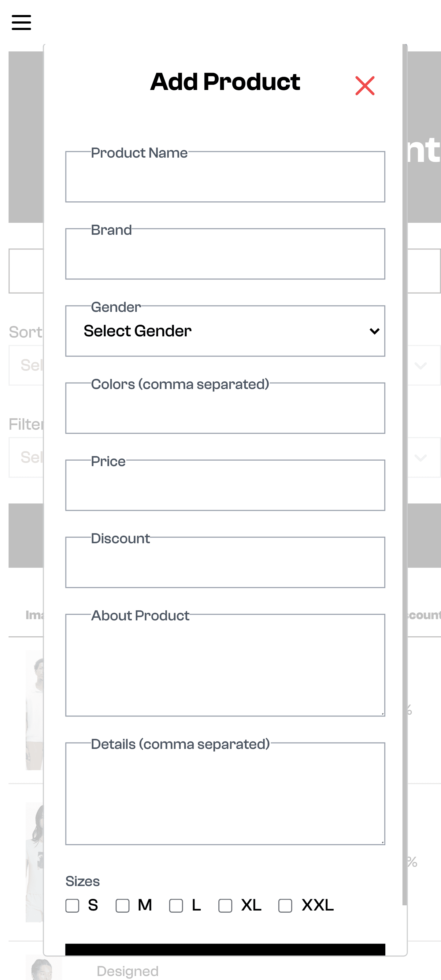The image size is (441, 980).
Task: Open the hamburger navigation menu
Action: pos(21,22)
